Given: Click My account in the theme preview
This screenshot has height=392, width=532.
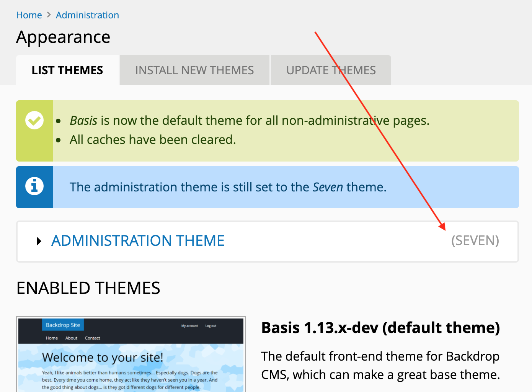Looking at the screenshot, I should 189,326.
